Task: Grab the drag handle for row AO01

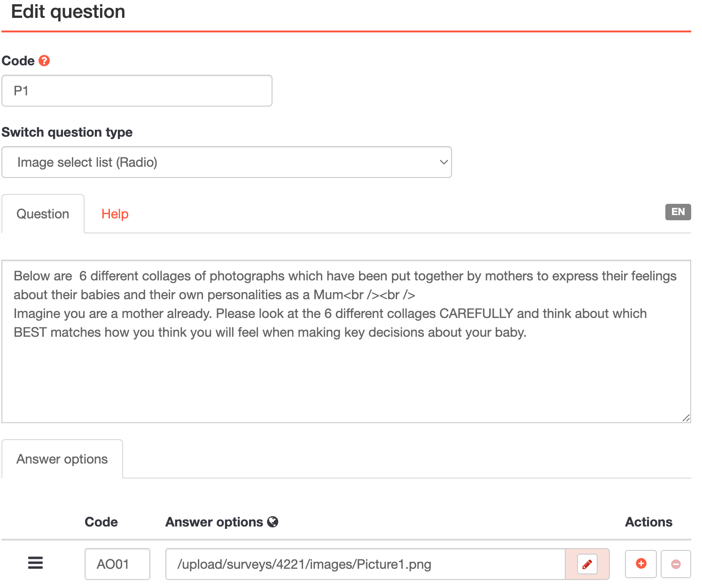Action: point(36,563)
